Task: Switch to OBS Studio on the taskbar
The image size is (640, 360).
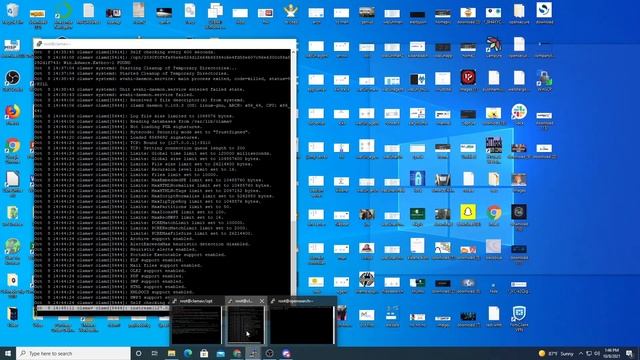Action: (269, 353)
